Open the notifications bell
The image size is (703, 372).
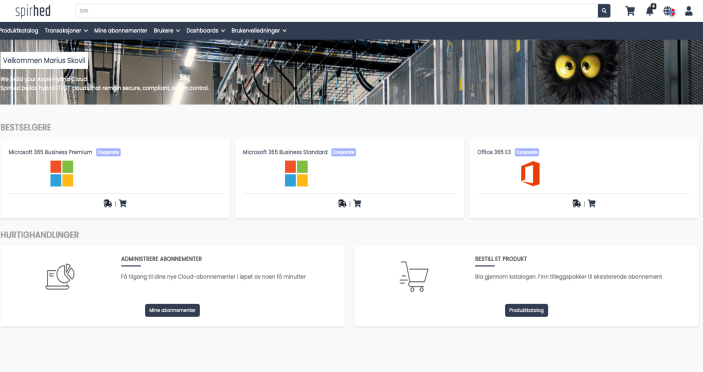pyautogui.click(x=650, y=10)
